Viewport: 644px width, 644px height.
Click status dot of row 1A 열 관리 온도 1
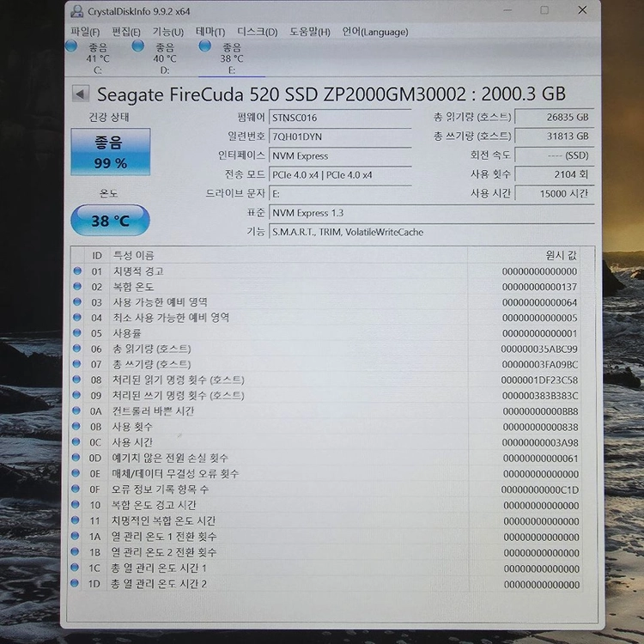(x=75, y=536)
